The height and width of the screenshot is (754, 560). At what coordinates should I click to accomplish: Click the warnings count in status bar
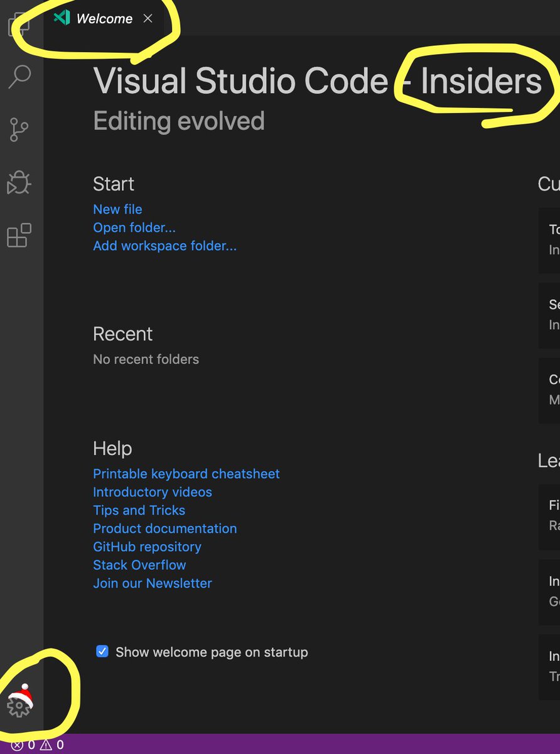click(52, 745)
